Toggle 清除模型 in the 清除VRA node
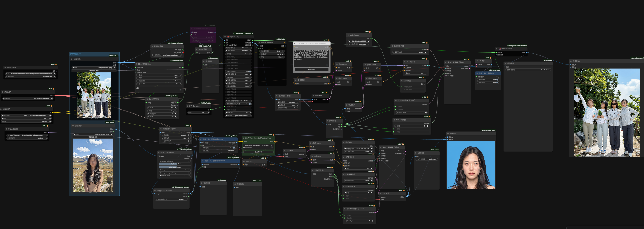 click(488, 83)
